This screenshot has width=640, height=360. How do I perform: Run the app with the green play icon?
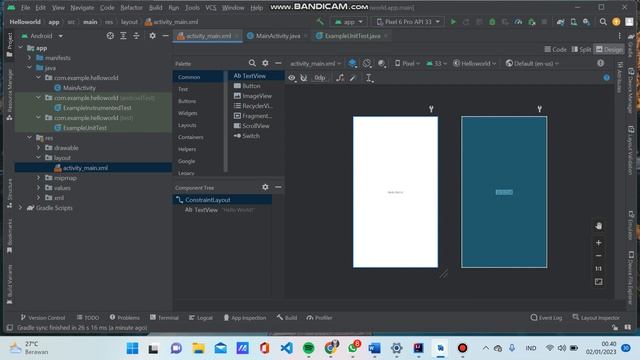coord(453,22)
